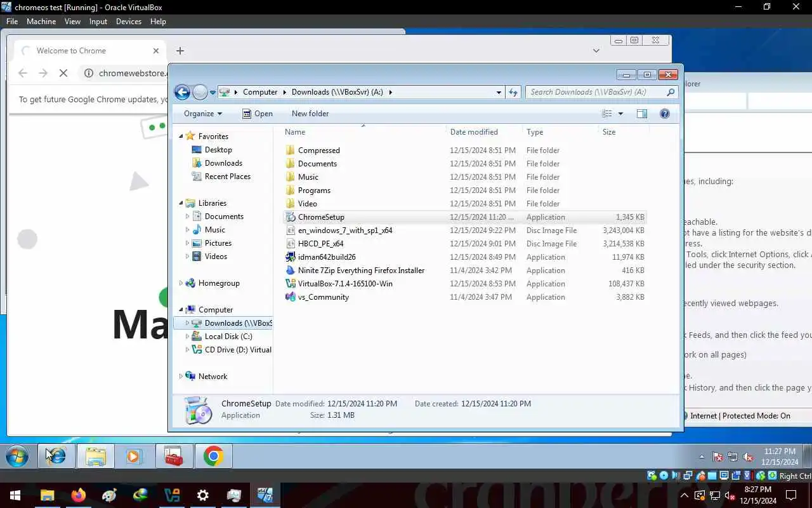Viewport: 812px width, 508px height.
Task: Click the Windows 7 Start orb
Action: point(17,456)
